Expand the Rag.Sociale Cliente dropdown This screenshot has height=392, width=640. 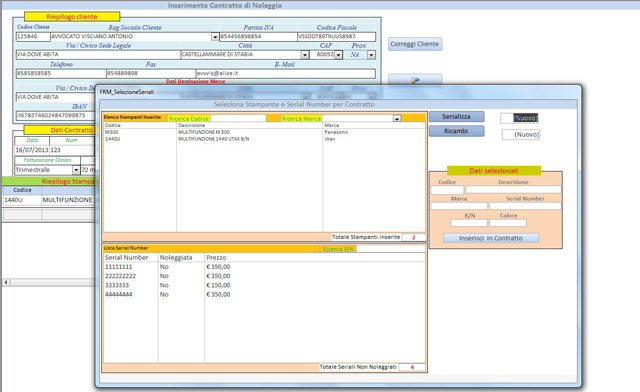click(x=215, y=37)
